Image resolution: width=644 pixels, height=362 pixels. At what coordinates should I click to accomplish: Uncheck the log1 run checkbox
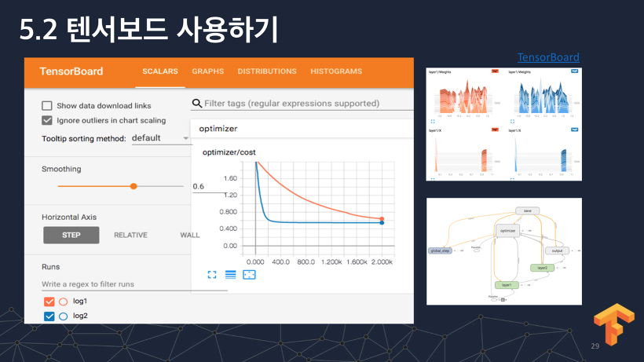coord(49,302)
